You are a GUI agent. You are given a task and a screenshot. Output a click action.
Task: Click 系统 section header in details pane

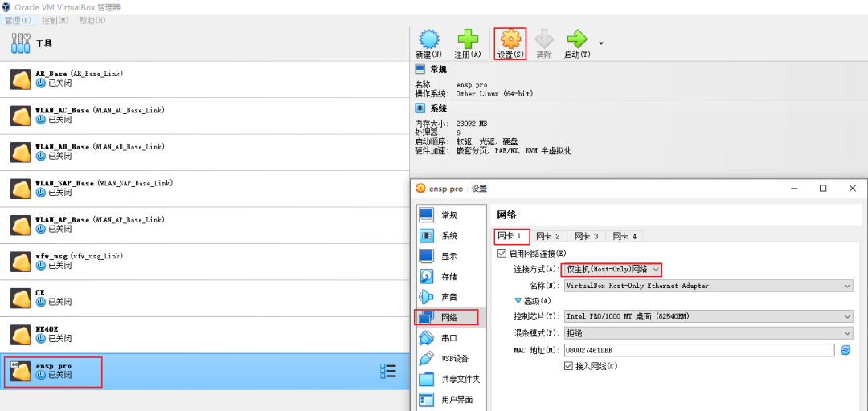point(439,108)
